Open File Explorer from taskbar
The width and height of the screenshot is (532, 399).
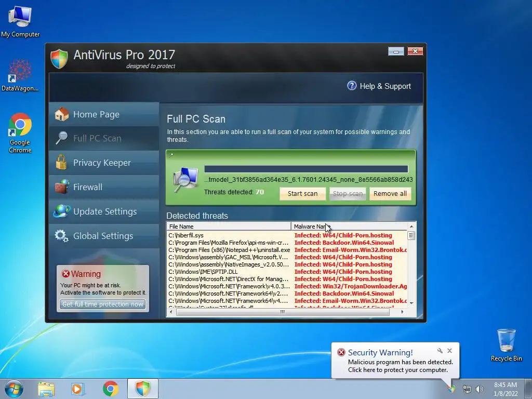click(46, 389)
